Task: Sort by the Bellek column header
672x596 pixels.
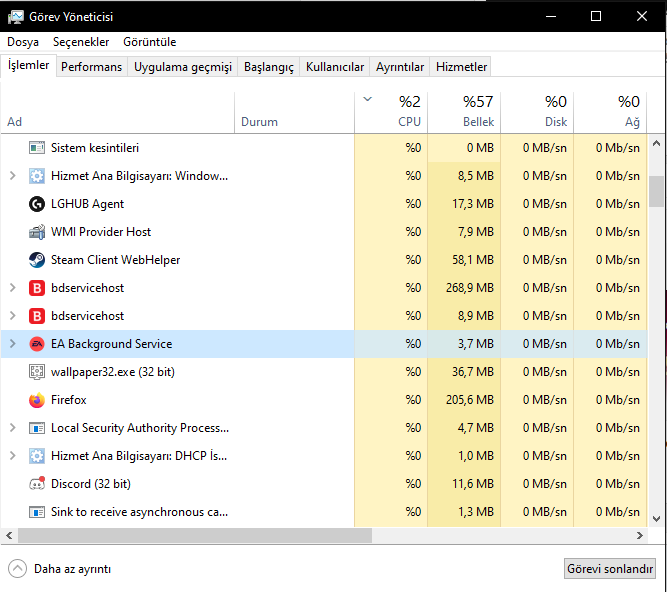Action: point(464,113)
